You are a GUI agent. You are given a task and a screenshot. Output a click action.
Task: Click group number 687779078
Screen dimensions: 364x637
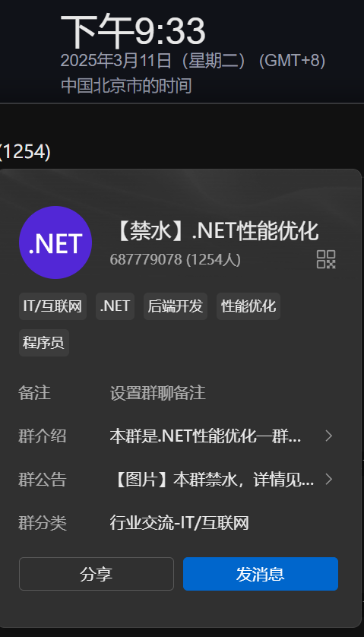click(145, 259)
